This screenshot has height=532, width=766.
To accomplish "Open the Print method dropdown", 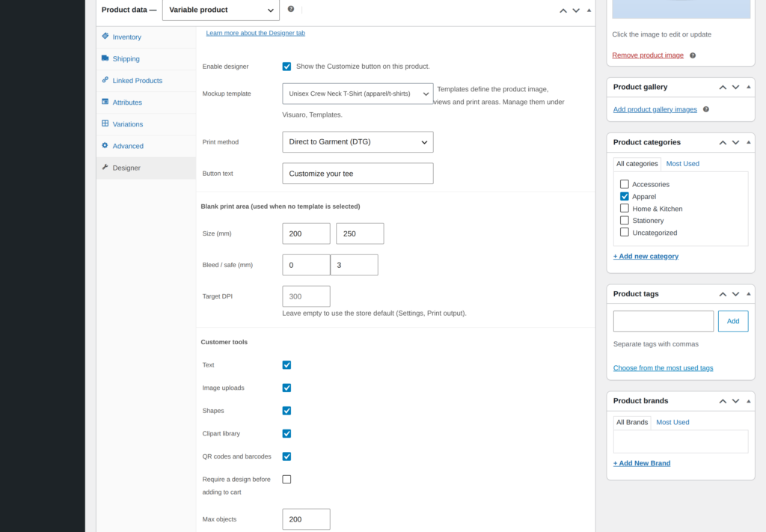I will 358,141.
